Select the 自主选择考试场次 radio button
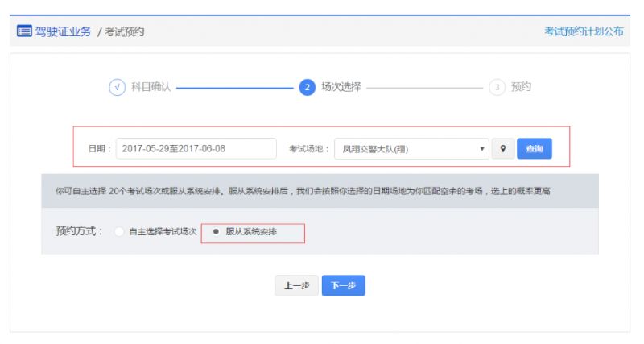Viewport: 644px width, 344px height. 119,232
